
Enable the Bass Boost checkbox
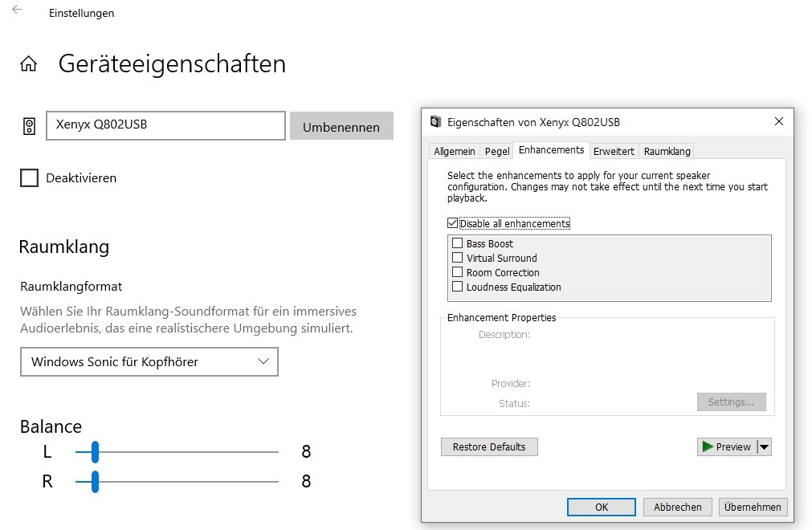tap(457, 243)
